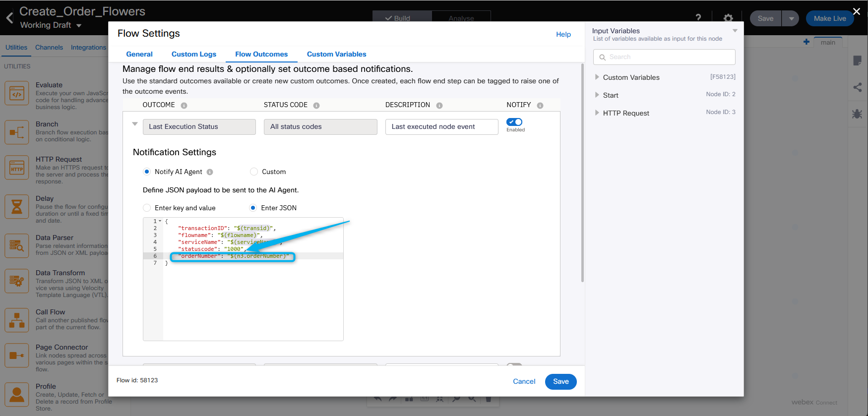Click the Evaluate node icon
The image size is (868, 416).
(17, 93)
